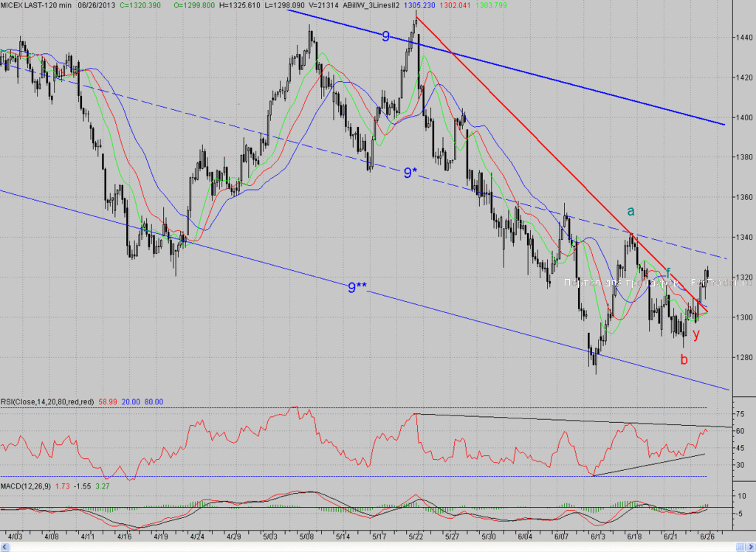Click the 5/22 date marker on time axis
Image resolution: width=756 pixels, height=552 pixels.
tap(416, 537)
